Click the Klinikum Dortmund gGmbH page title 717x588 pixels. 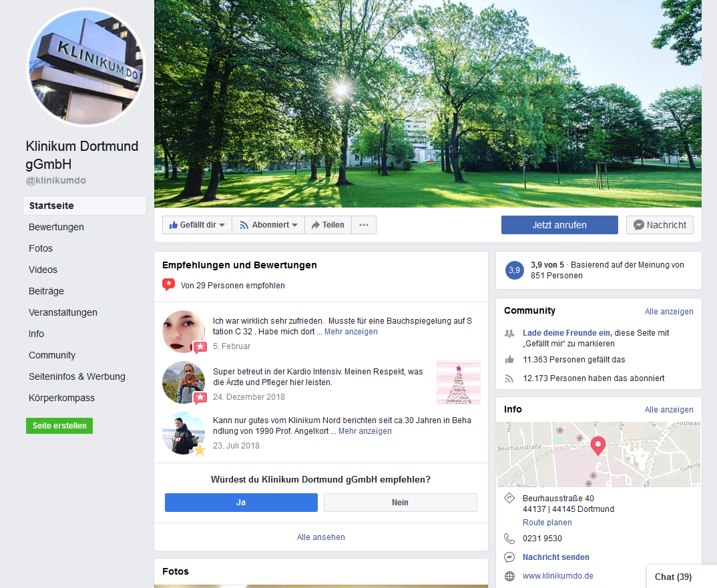(x=82, y=155)
